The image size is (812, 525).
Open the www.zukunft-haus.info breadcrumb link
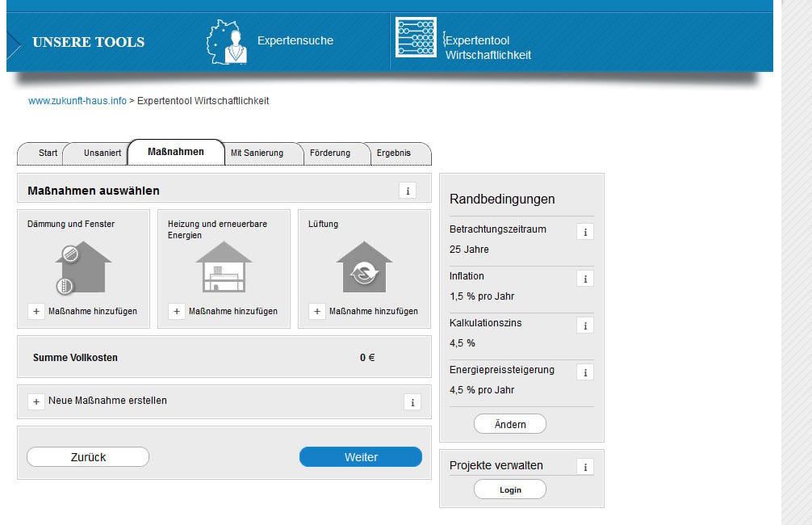point(77,100)
